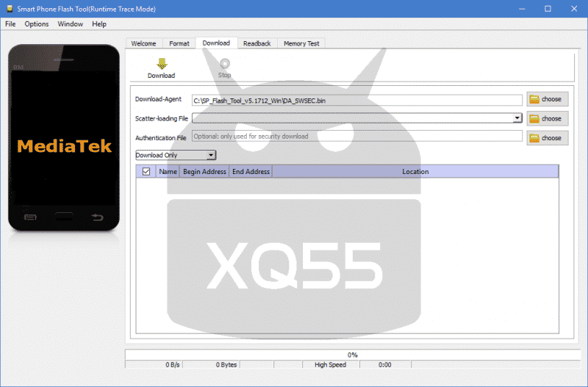Switch to the Readback tab
This screenshot has width=588, height=387.
click(257, 43)
